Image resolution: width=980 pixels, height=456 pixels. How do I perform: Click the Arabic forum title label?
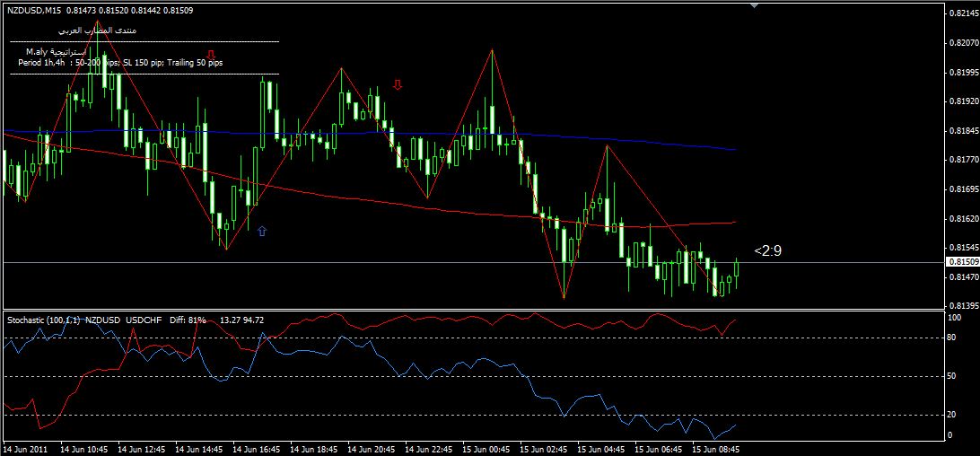[x=98, y=30]
